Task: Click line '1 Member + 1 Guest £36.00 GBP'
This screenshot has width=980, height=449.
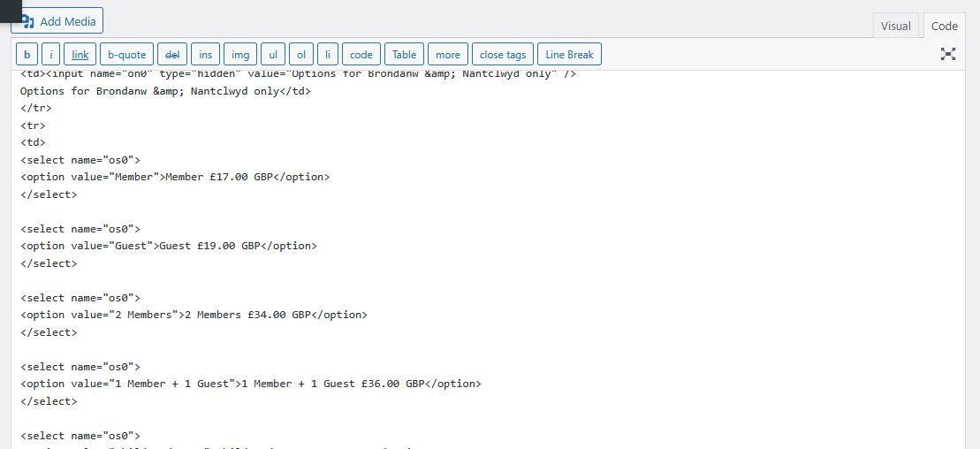Action: (251, 384)
